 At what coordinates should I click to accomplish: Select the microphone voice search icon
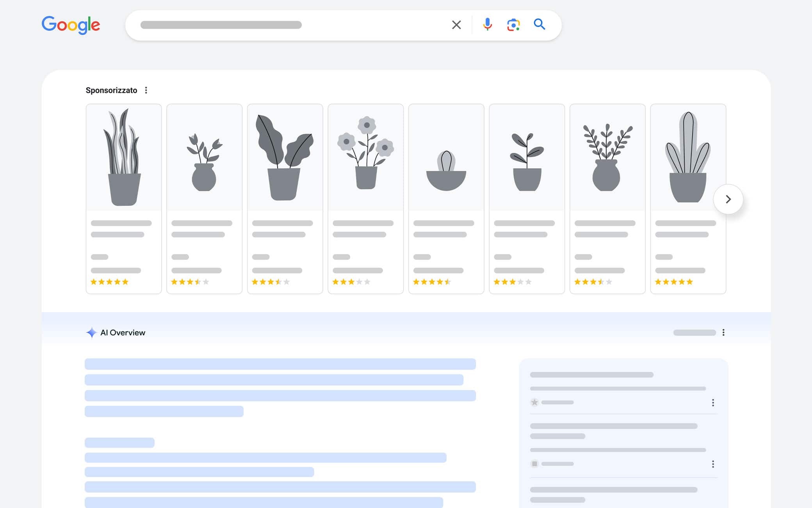click(487, 24)
